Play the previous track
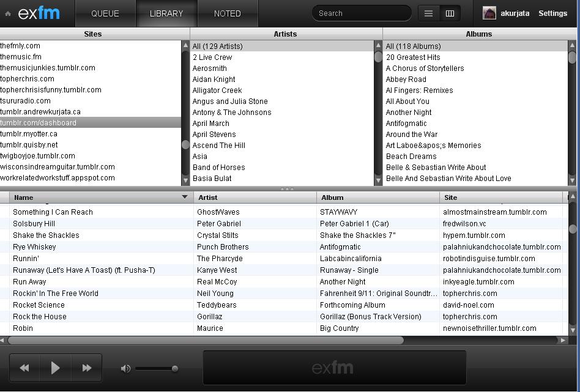 coord(24,368)
